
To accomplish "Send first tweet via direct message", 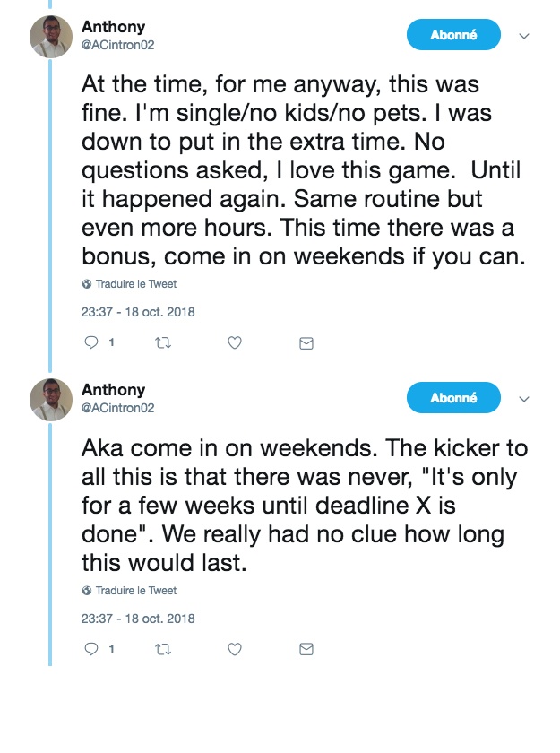I will pos(306,343).
